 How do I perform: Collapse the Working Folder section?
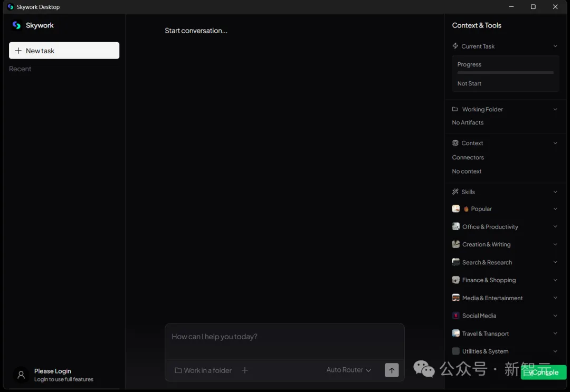point(555,109)
